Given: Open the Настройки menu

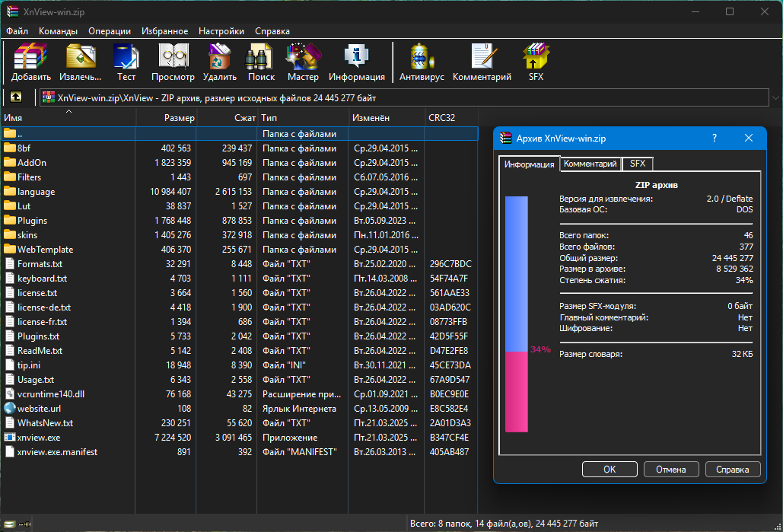Looking at the screenshot, I should (221, 31).
